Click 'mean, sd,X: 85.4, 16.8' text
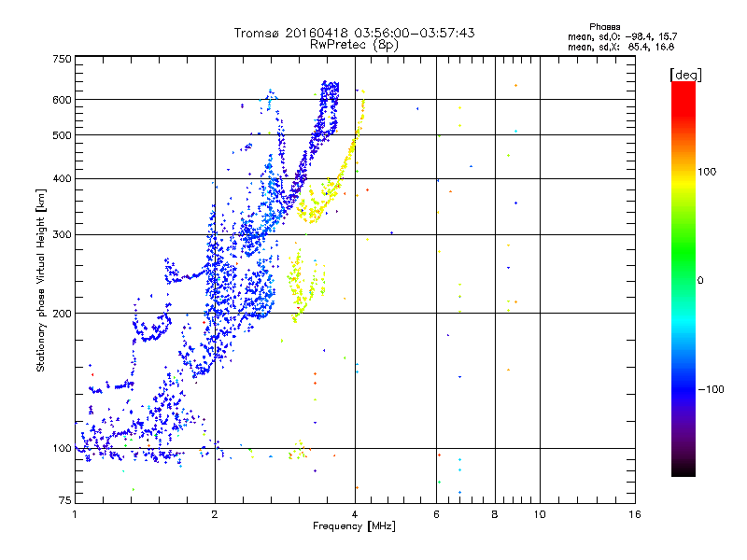This screenshot has width=747, height=560. (x=621, y=47)
